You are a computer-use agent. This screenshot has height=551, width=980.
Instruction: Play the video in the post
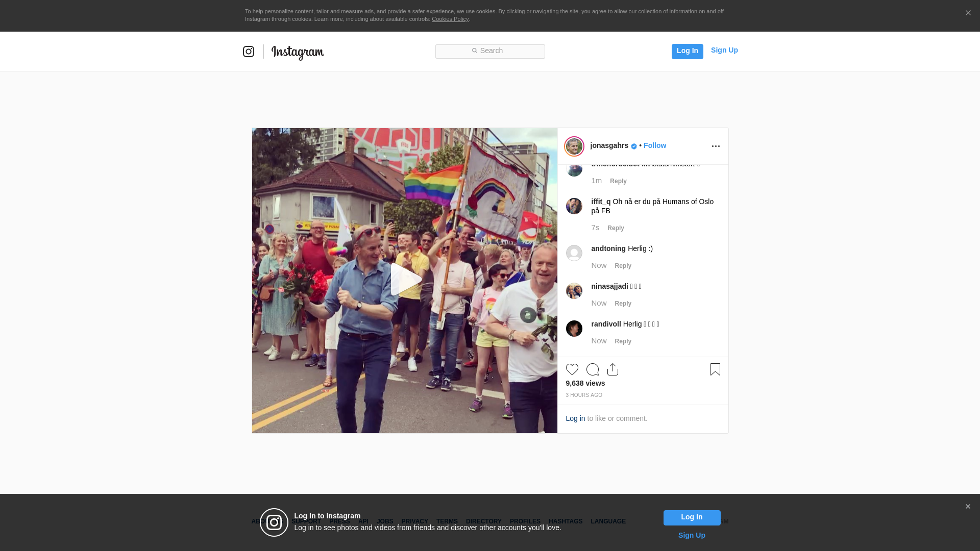(x=405, y=280)
